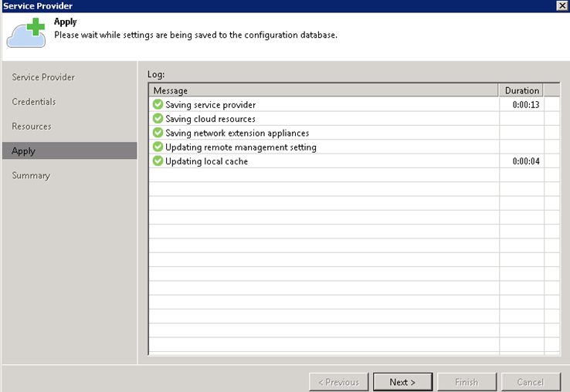Click the Previous button
Image resolution: width=570 pixels, height=392 pixels.
click(x=339, y=382)
